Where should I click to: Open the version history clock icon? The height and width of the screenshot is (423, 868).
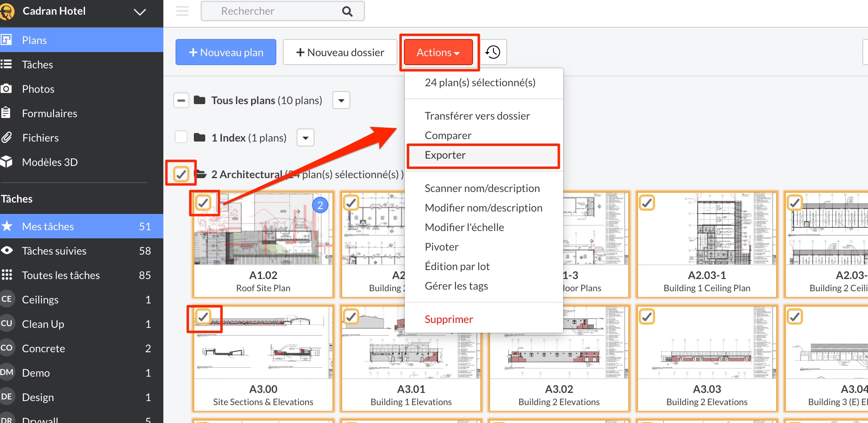pyautogui.click(x=493, y=52)
